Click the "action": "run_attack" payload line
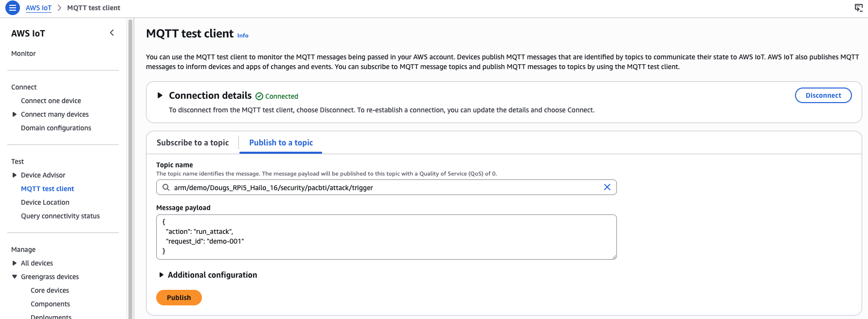This screenshot has width=868, height=319. click(x=199, y=231)
